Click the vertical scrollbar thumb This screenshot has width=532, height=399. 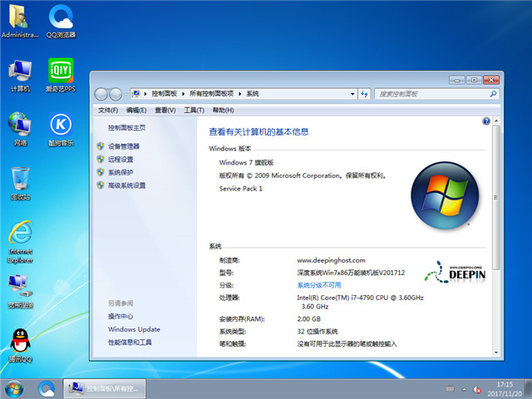496,198
